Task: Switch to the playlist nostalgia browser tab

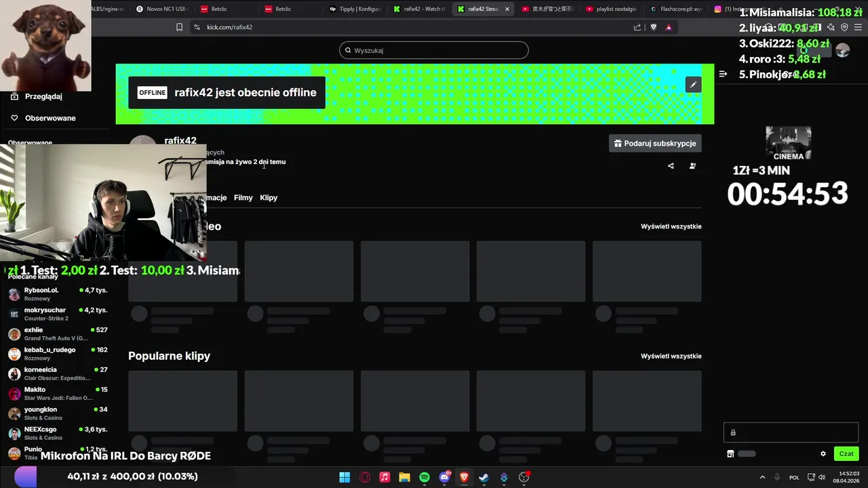Action: [x=612, y=9]
